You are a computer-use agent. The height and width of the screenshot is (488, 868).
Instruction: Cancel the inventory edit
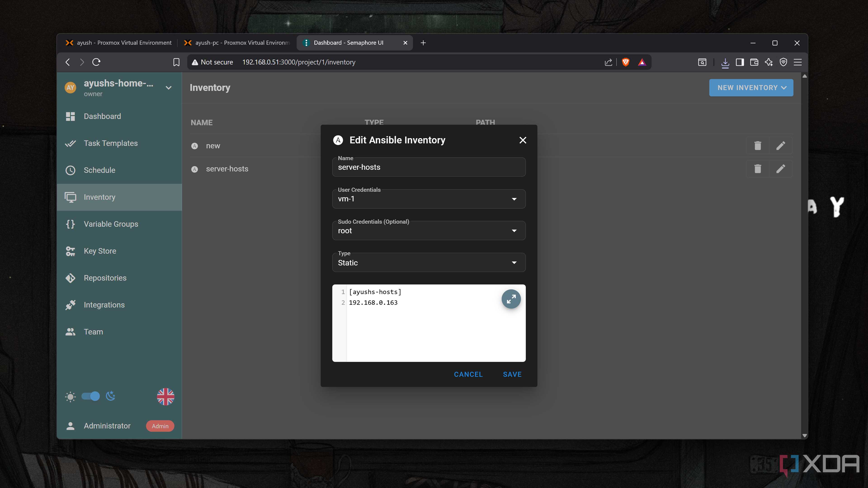coord(468,374)
